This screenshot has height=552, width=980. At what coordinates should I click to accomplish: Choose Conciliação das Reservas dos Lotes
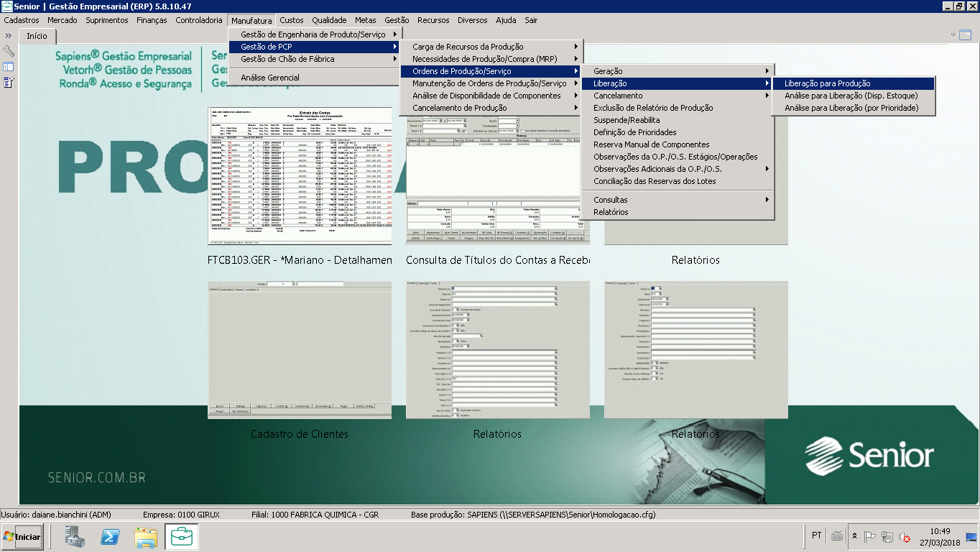pos(678,181)
